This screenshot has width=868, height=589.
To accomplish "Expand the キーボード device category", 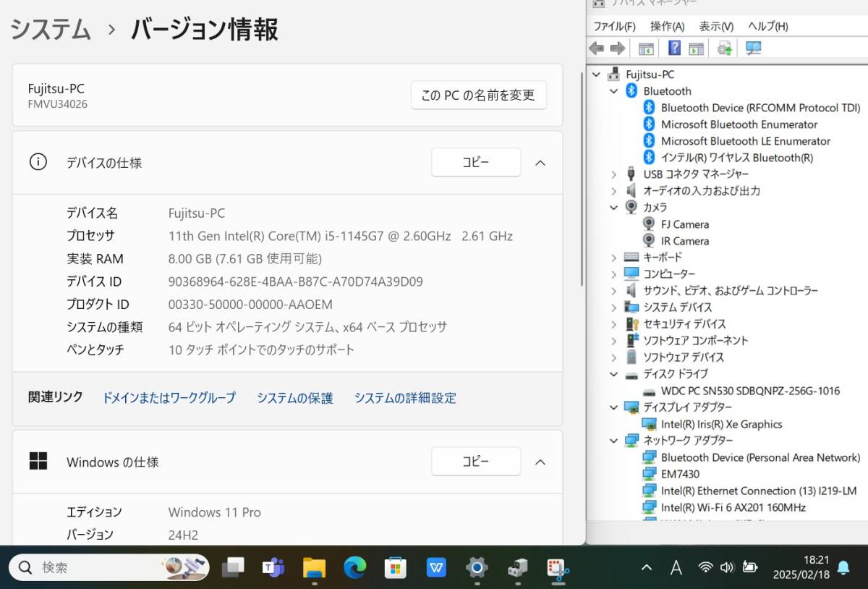I will [613, 258].
